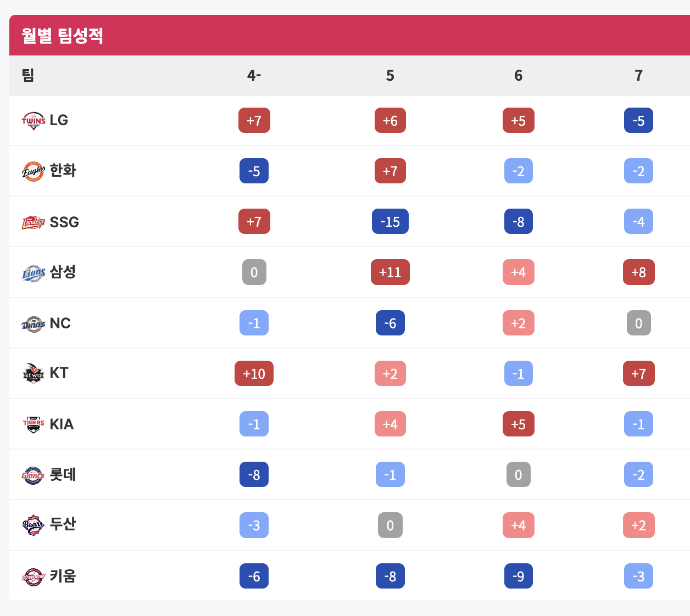
Task: Click the Kiwoom Heroes team logo
Action: (x=34, y=576)
